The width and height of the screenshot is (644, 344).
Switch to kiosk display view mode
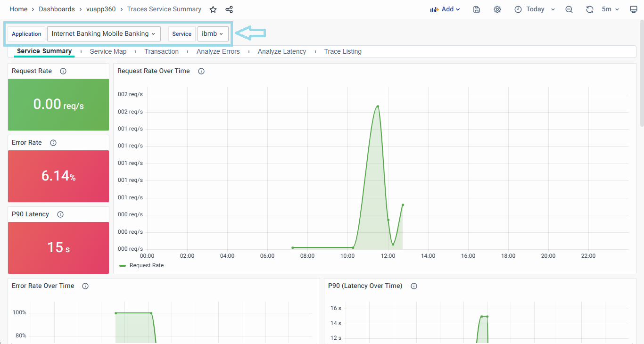click(x=634, y=9)
